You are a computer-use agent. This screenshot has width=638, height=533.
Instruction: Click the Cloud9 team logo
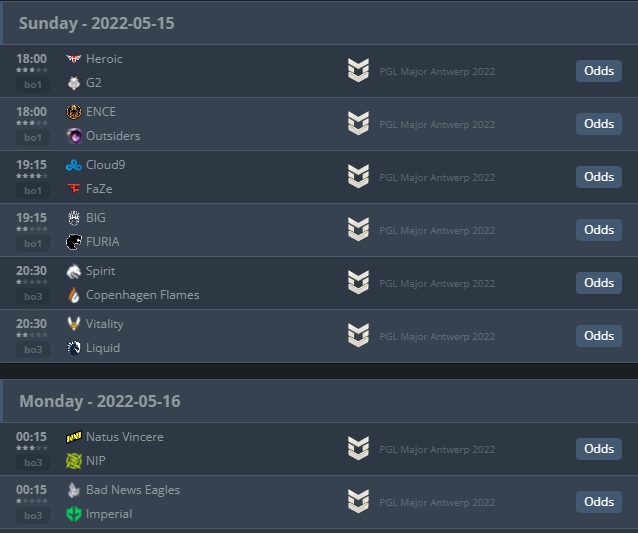74,165
